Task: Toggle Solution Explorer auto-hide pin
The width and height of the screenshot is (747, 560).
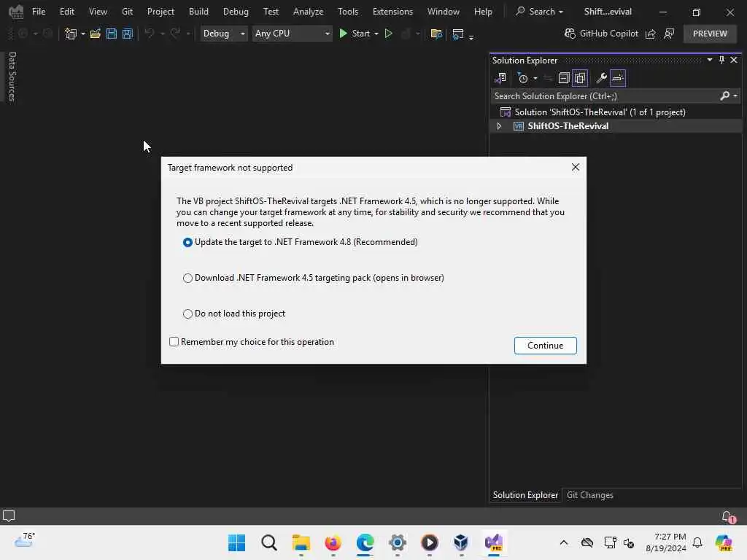Action: (x=721, y=60)
